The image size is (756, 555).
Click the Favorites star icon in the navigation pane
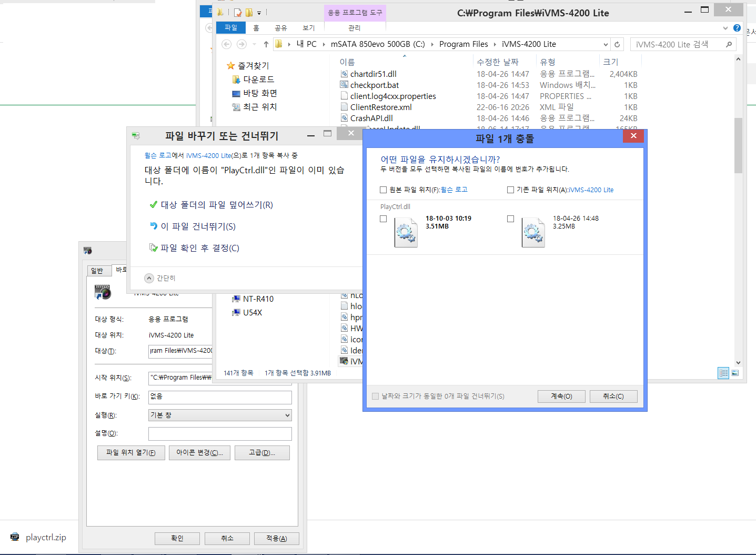230,65
